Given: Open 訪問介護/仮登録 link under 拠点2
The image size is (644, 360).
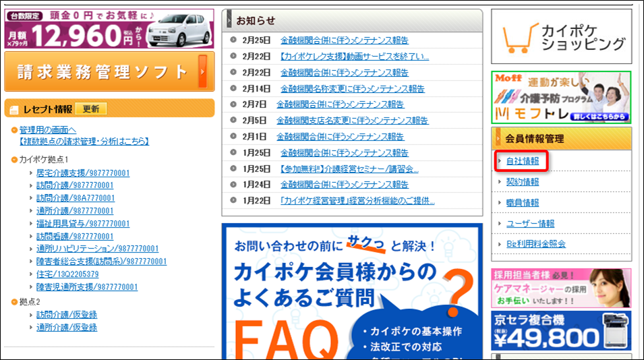Looking at the screenshot, I should pyautogui.click(x=67, y=314).
